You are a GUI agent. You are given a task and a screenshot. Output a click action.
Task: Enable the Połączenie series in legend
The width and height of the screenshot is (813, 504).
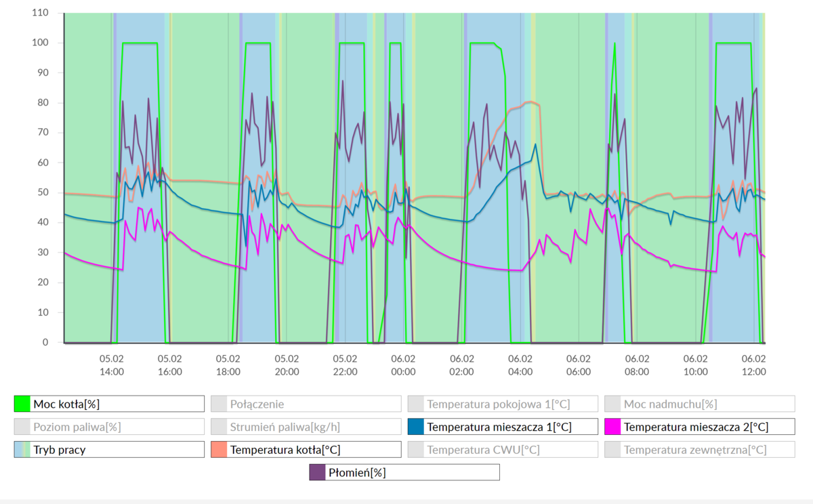[257, 404]
